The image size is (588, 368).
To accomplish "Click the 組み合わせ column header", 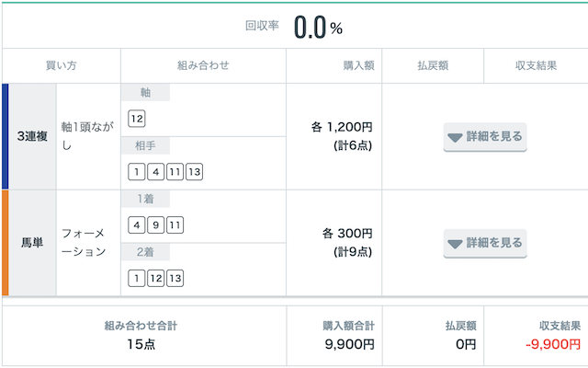I will coord(203,65).
